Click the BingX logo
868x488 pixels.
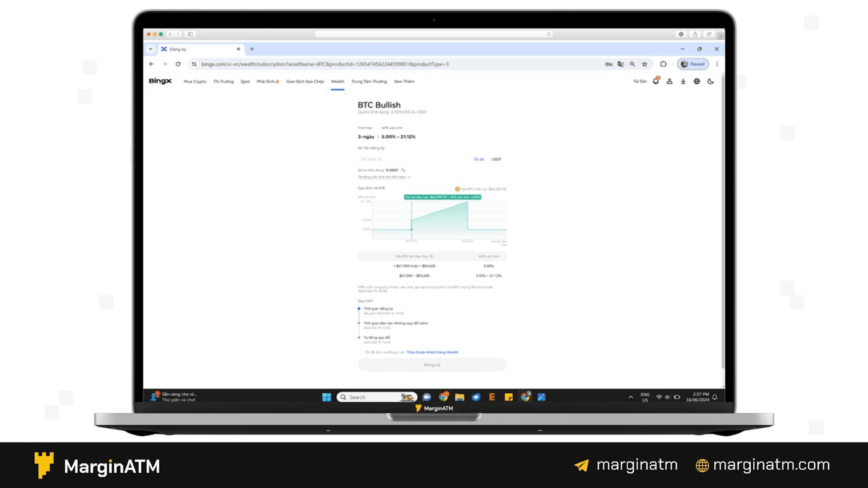point(160,81)
